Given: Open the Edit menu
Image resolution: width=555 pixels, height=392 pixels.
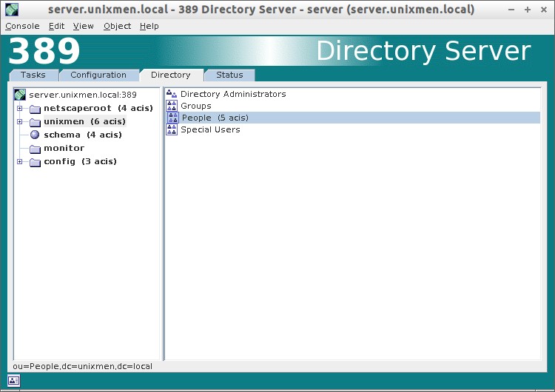Looking at the screenshot, I should [57, 26].
